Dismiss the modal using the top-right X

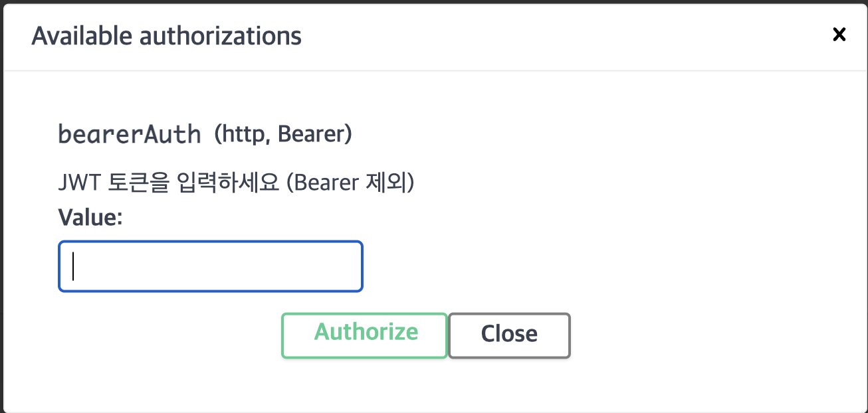pos(839,35)
